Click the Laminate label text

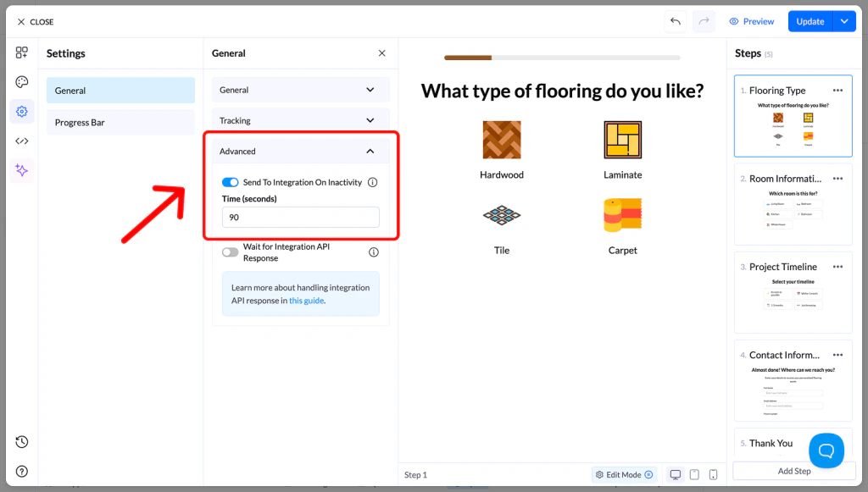click(623, 174)
